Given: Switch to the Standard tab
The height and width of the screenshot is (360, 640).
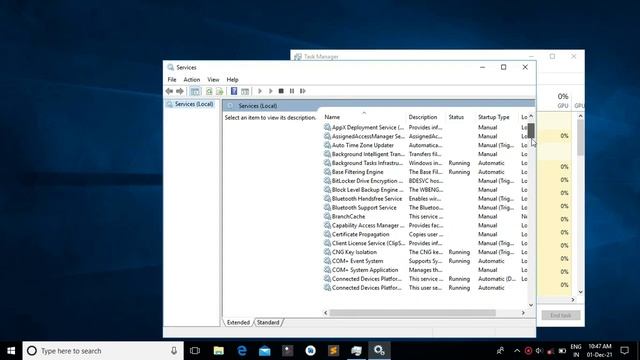Looking at the screenshot, I should point(268,322).
